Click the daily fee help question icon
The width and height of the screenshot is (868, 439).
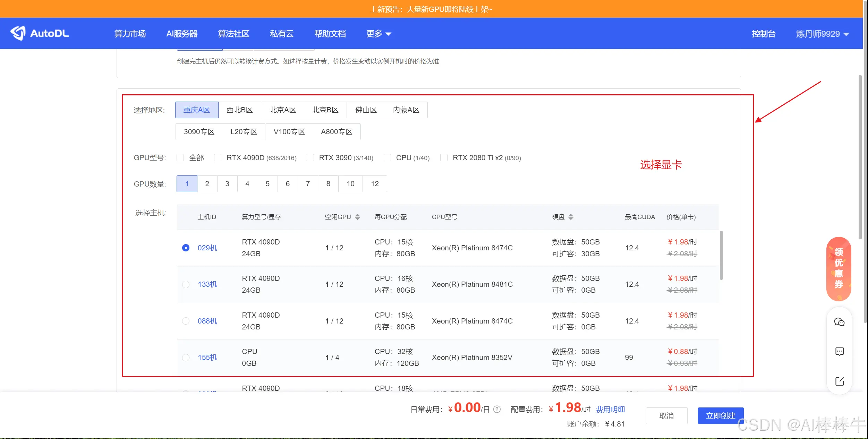click(497, 410)
